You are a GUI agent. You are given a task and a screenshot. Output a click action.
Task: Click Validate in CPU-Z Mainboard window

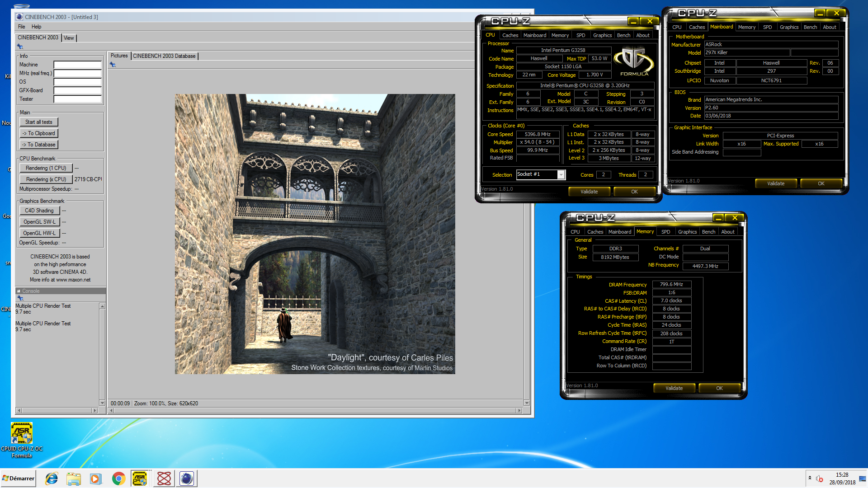point(776,183)
